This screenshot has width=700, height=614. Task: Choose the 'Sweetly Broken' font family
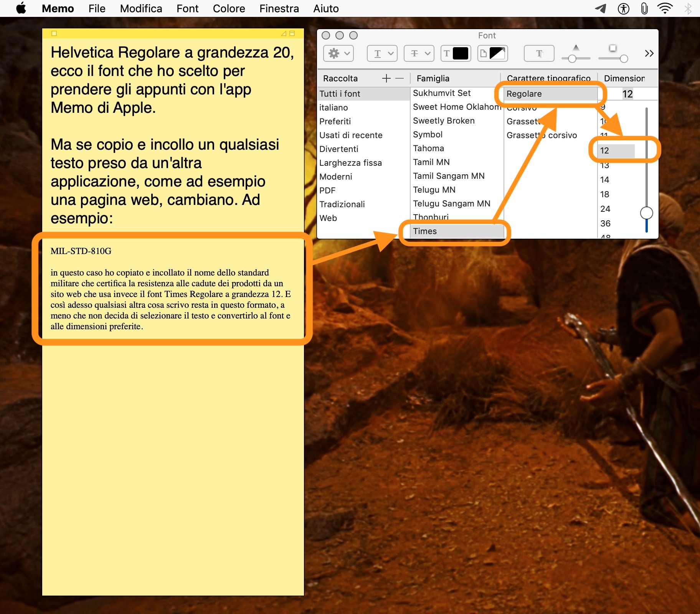click(457, 120)
